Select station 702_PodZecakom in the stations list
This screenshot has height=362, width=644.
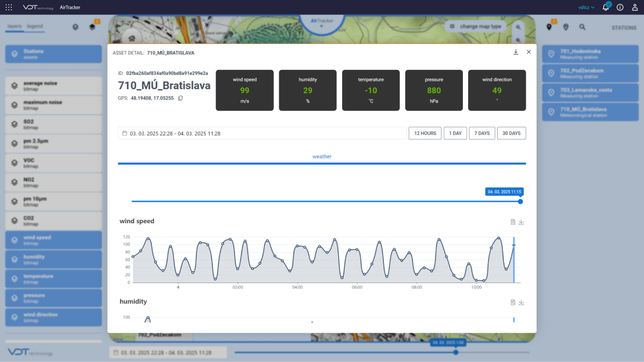point(590,73)
